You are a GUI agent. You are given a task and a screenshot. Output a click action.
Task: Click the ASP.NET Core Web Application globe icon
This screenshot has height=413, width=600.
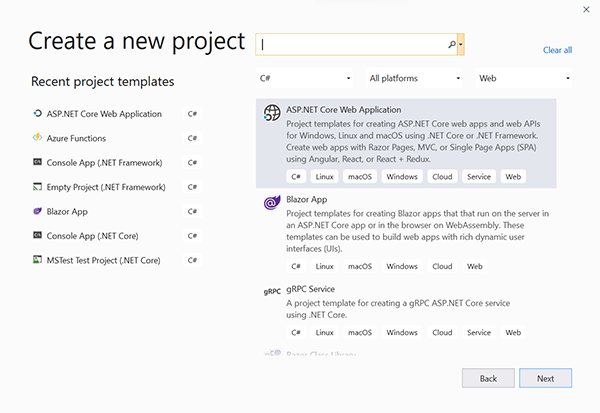click(272, 113)
